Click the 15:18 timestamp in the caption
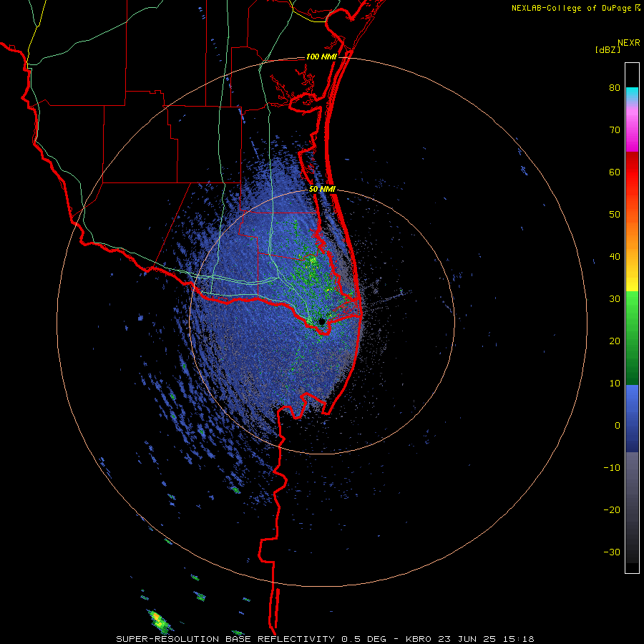 click(520, 639)
